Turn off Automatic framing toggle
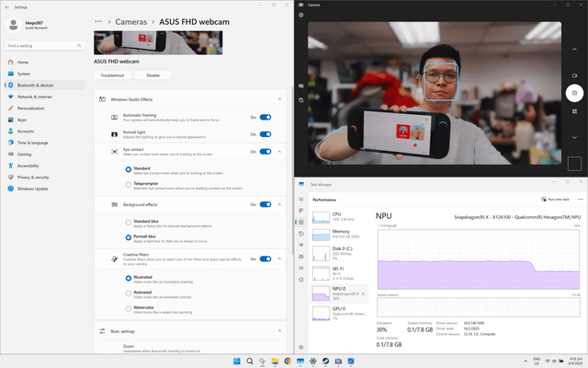 (x=266, y=117)
